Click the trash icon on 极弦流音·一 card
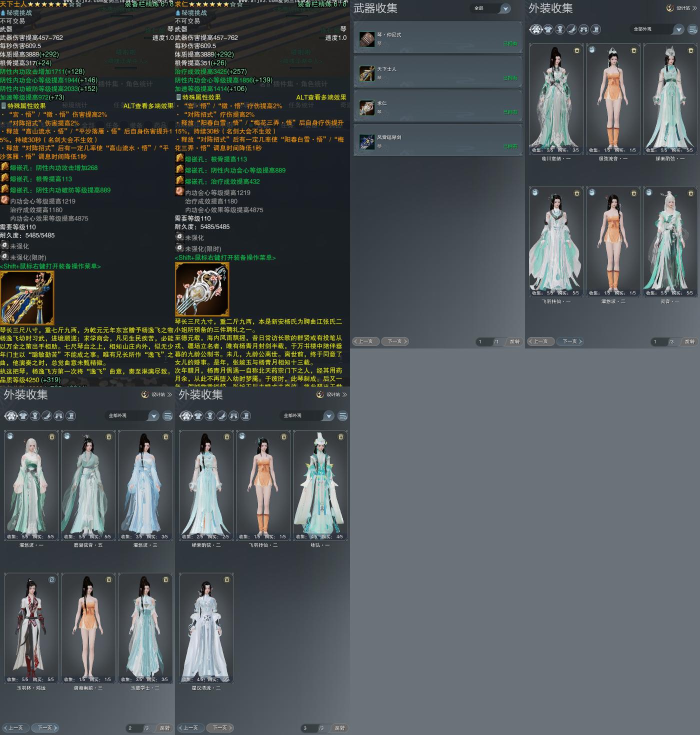Image resolution: width=700 pixels, height=735 pixels. tap(634, 50)
